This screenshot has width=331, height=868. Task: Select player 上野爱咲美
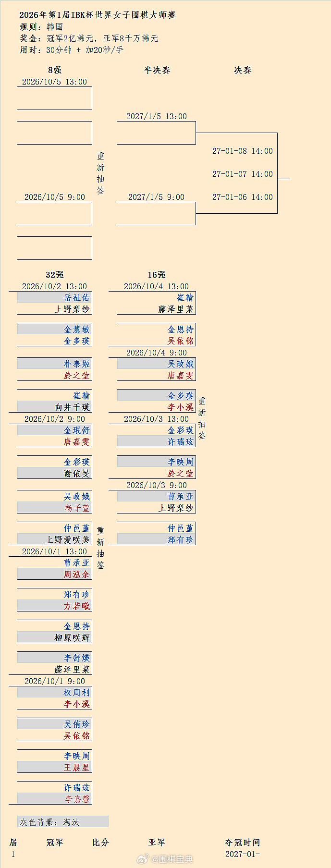pos(68,540)
